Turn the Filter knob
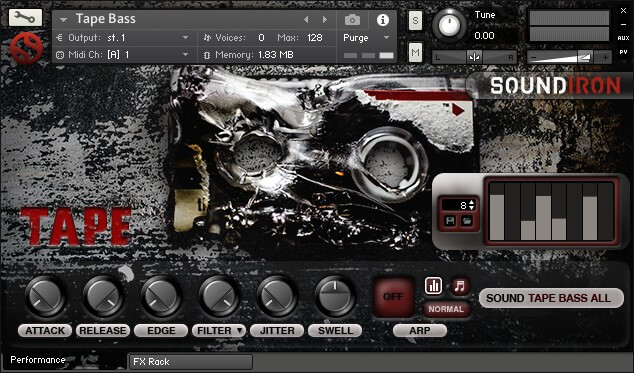634x373 pixels. (x=219, y=297)
